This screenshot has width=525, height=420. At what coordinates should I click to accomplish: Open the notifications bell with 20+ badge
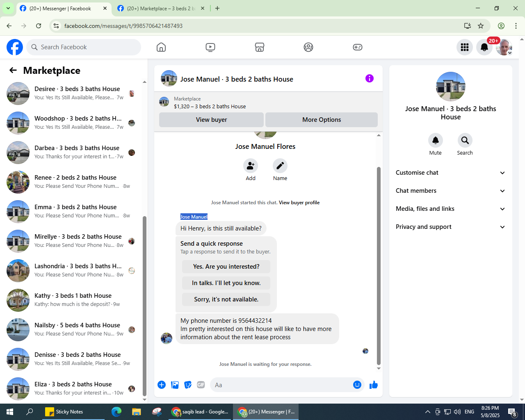(484, 47)
